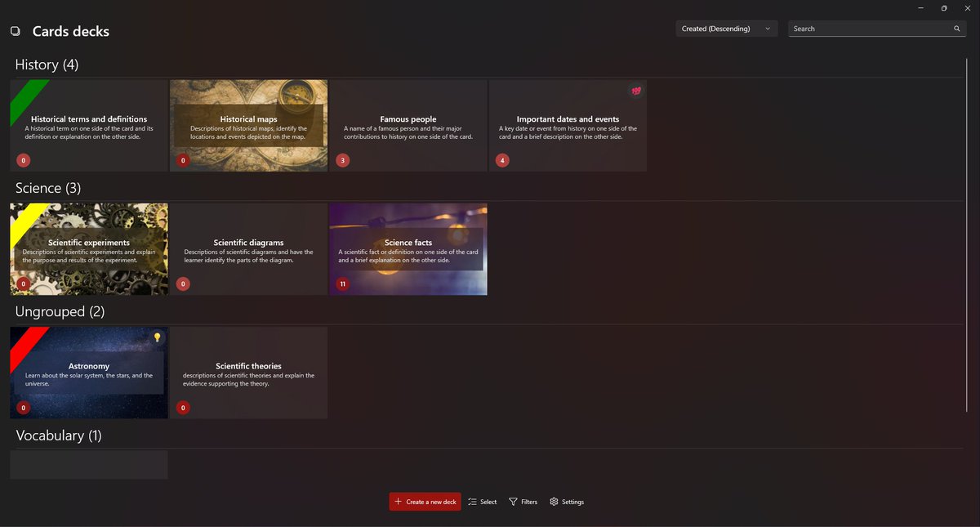Click the lightbulb icon on Astronomy card
The height and width of the screenshot is (527, 980).
[158, 337]
